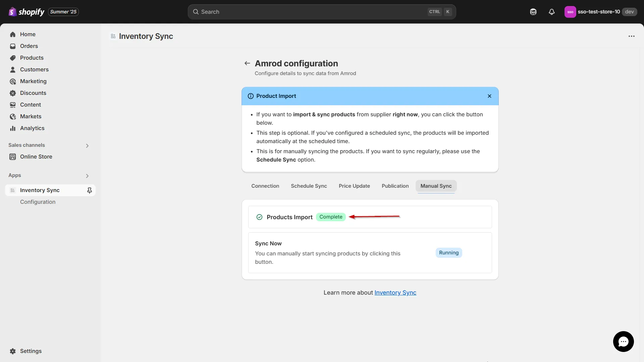Click the Products Import check circle icon
The width and height of the screenshot is (644, 362).
[259, 217]
